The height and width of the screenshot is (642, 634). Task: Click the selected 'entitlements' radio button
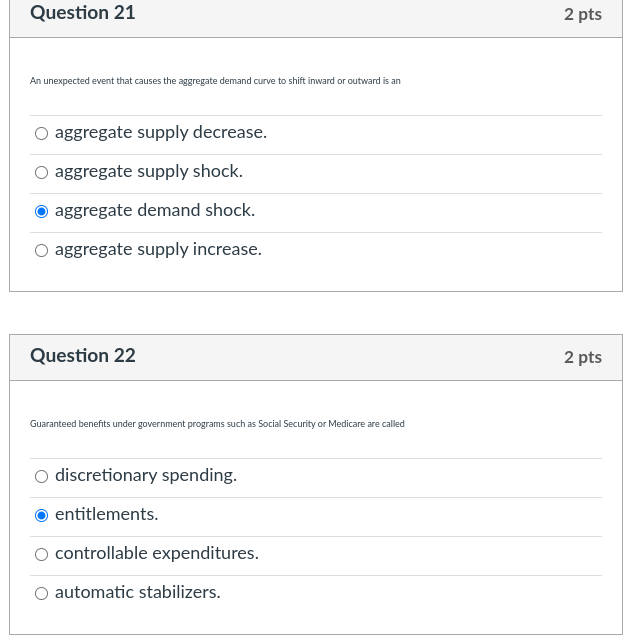(41, 516)
